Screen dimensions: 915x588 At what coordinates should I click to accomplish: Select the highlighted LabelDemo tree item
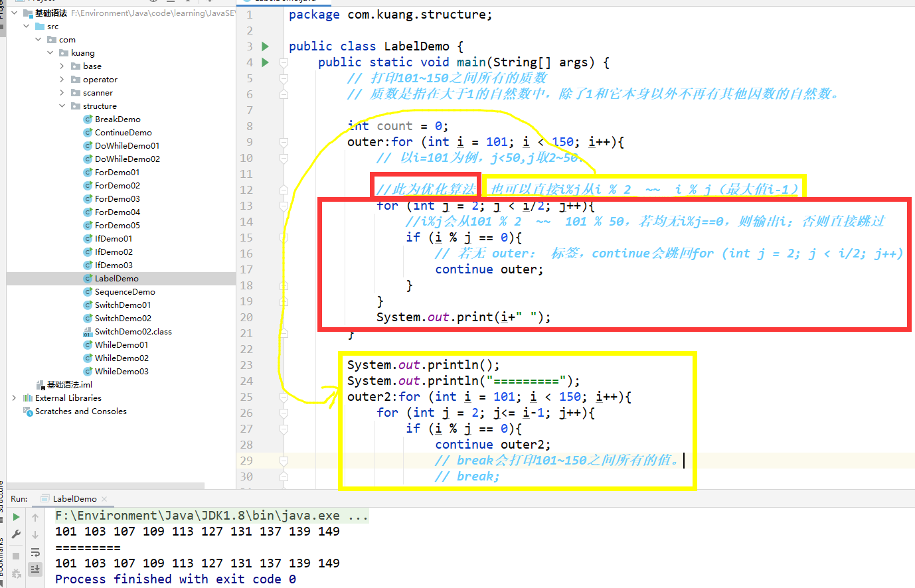pos(121,279)
